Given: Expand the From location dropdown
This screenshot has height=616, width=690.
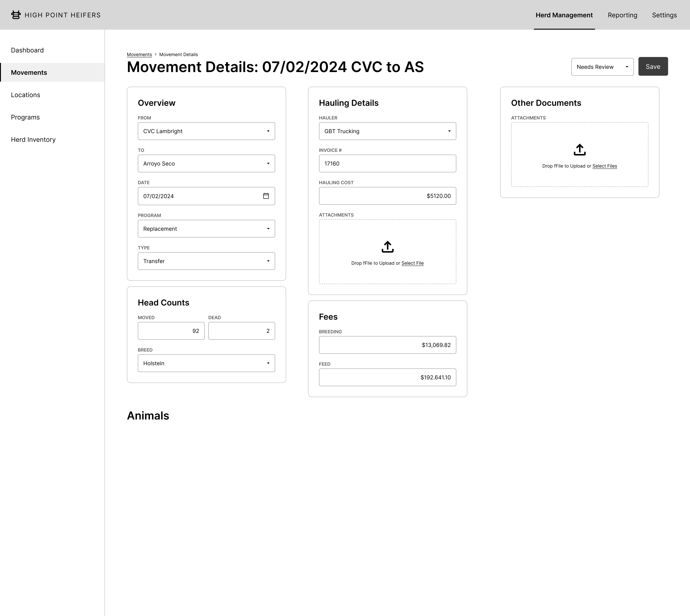Looking at the screenshot, I should (206, 131).
